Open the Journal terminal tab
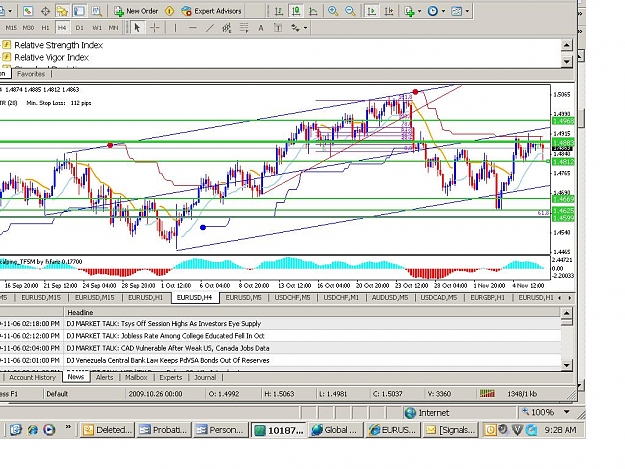The image size is (625, 469). click(x=205, y=377)
